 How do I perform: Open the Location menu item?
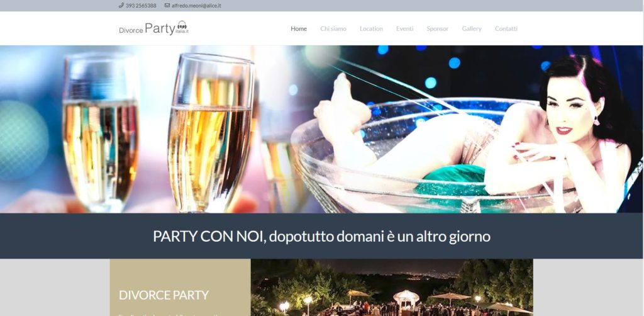[x=371, y=29]
